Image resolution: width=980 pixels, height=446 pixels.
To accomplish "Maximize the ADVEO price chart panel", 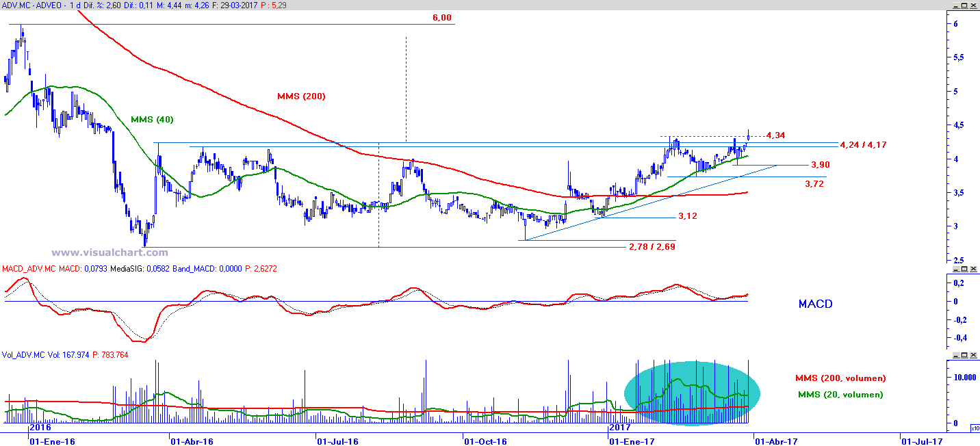I will (963, 5).
